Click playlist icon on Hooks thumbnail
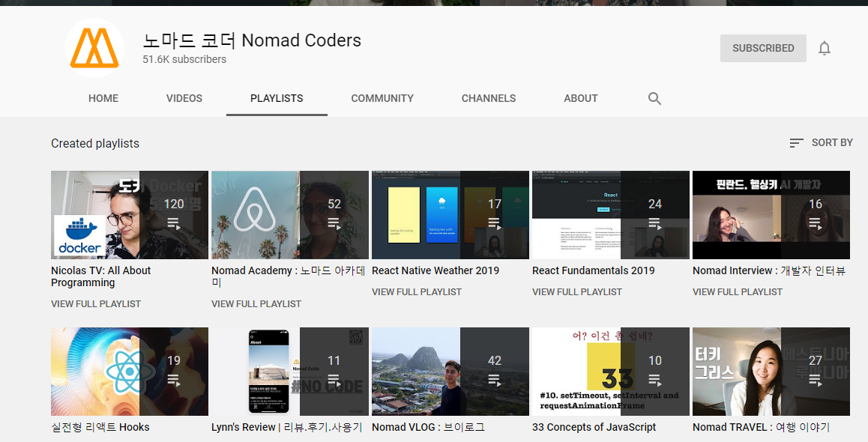The width and height of the screenshot is (868, 442). pyautogui.click(x=173, y=380)
